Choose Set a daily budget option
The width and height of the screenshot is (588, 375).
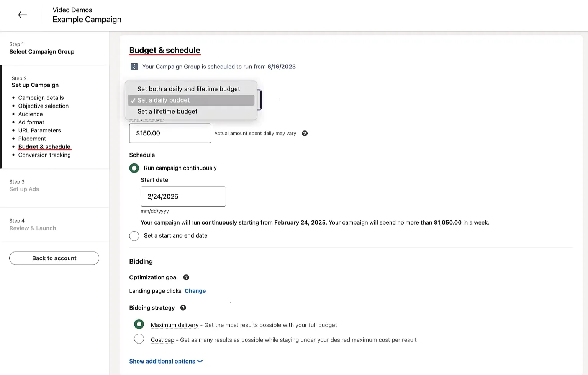pyautogui.click(x=164, y=100)
